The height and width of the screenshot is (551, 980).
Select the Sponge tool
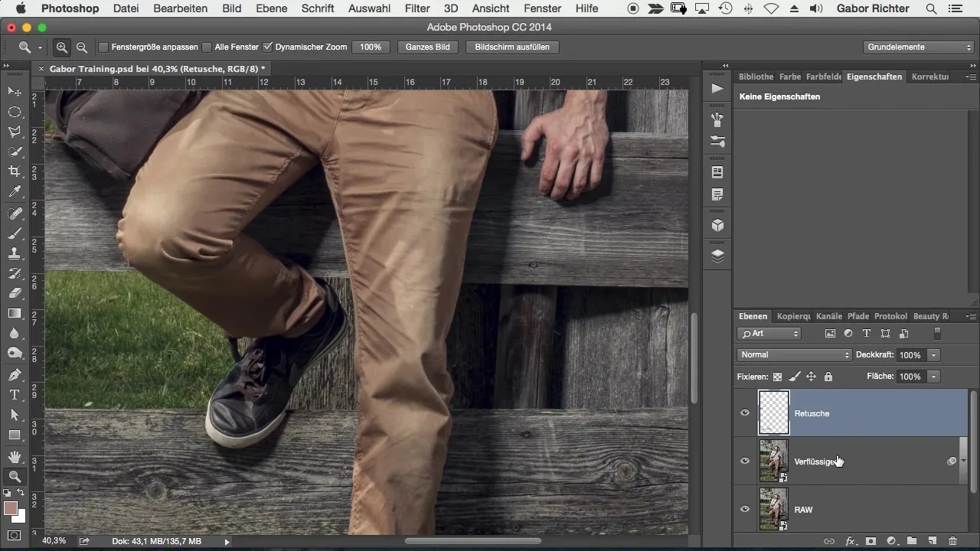(x=14, y=353)
